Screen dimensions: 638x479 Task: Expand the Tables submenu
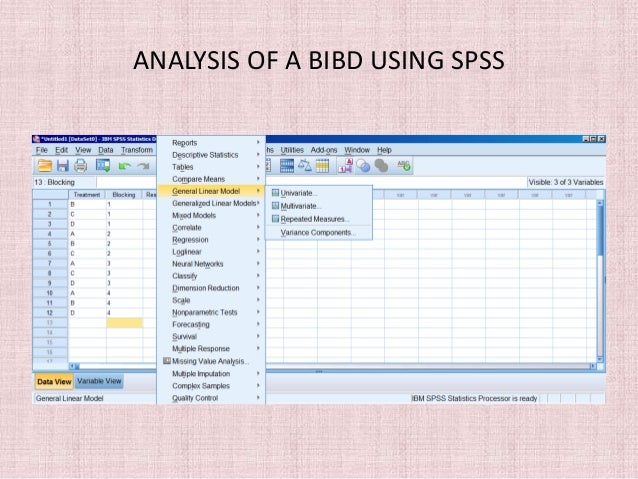point(211,167)
